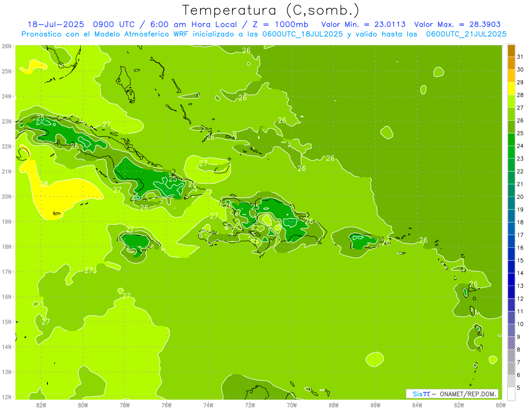Viewport: 532px width, 411px height.
Task: Click the legend number "29"
Action: pyautogui.click(x=520, y=82)
